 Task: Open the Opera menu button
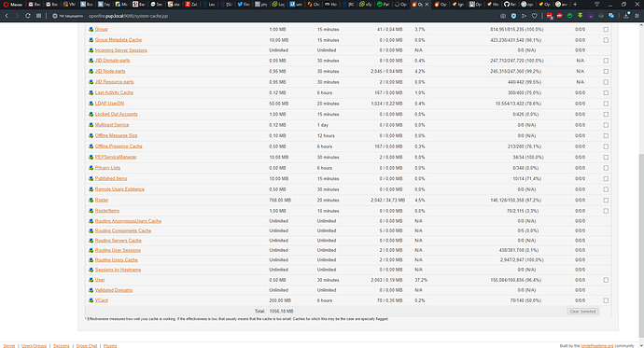tap(13, 5)
